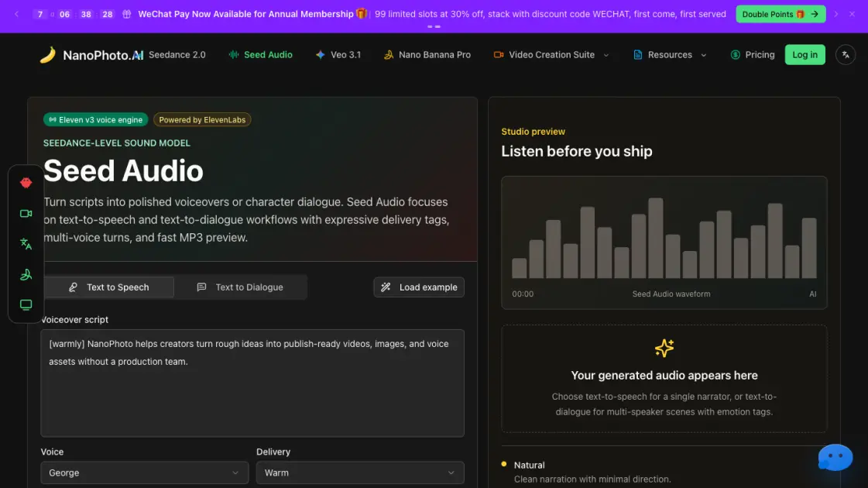The image size is (868, 488).
Task: Click the Pricing coin icon
Action: click(735, 55)
